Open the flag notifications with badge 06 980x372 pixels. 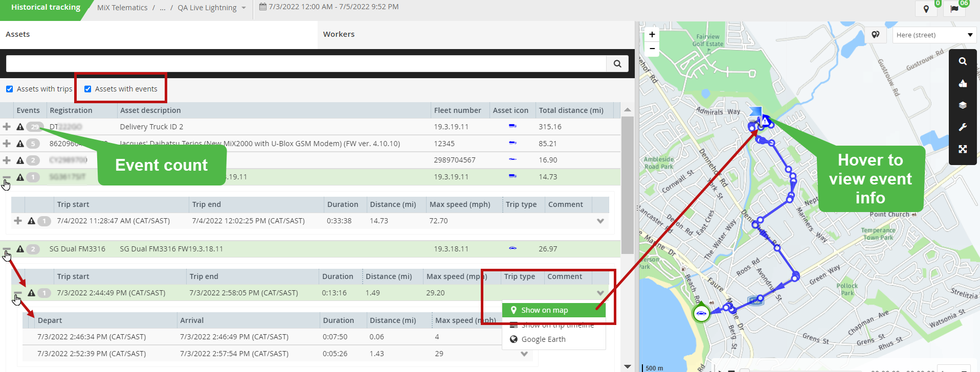tap(954, 9)
